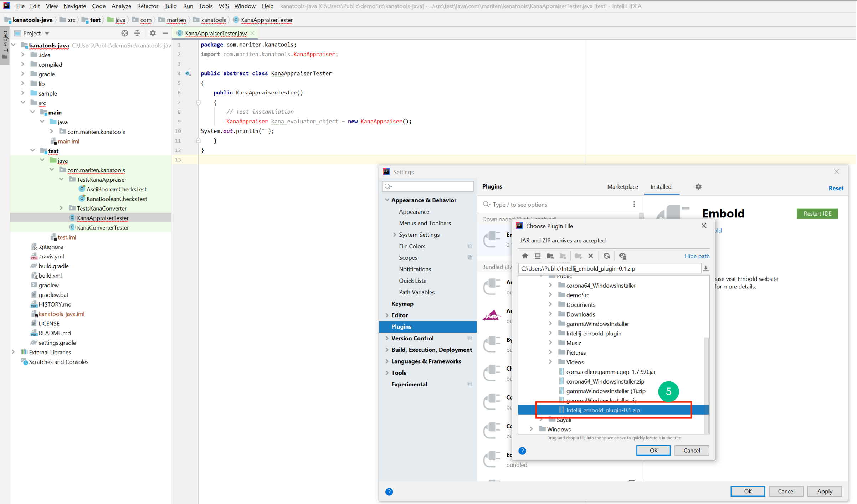Click Apply in Settings dialog
This screenshot has width=857, height=504.
click(825, 492)
